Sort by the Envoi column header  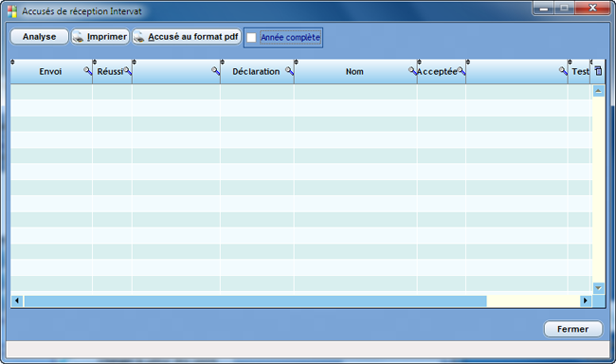point(50,71)
